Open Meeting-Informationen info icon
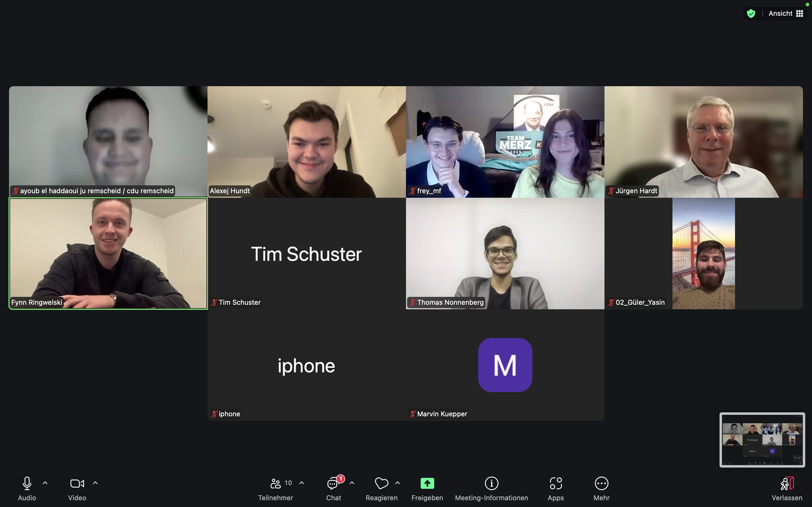812x507 pixels. tap(491, 483)
